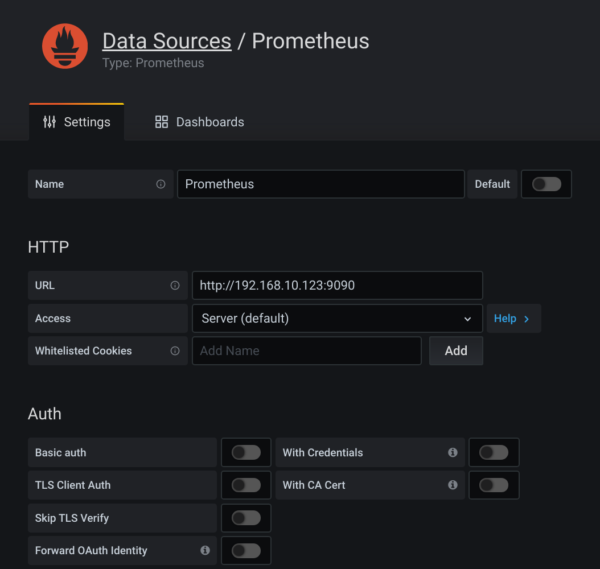Enable the Basic auth switch

pos(246,453)
